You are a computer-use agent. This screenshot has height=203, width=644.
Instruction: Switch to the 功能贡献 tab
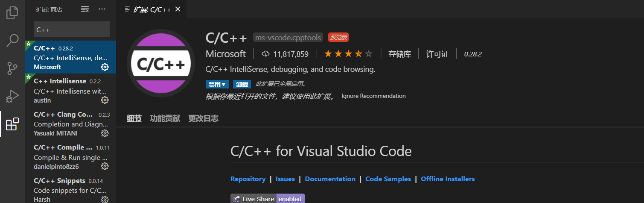pos(165,118)
